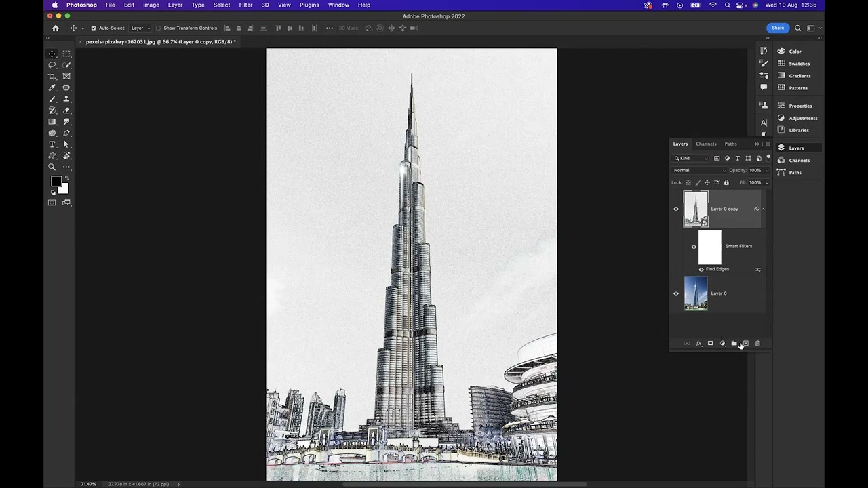Screen dimensions: 868x488
Task: Open the Fill slider dropdown arrow
Action: pos(767,182)
